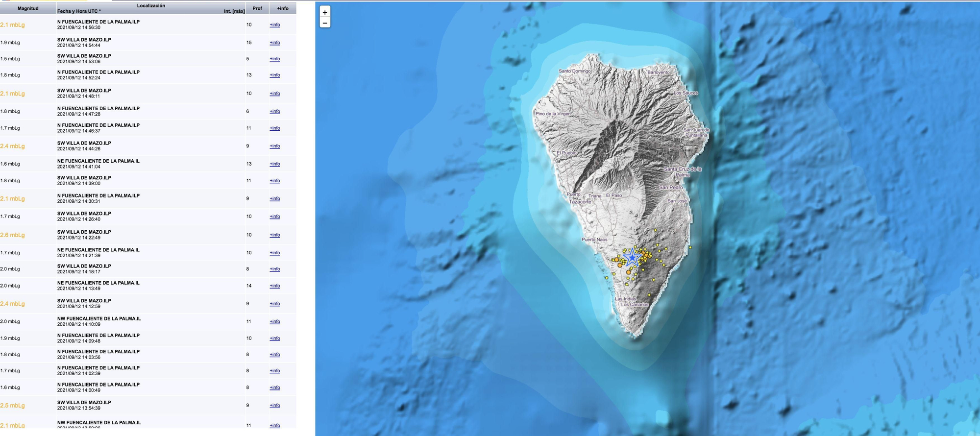980x436 pixels.
Task: Open +info for the 14:09:48 earthquake
Action: pyautogui.click(x=275, y=338)
